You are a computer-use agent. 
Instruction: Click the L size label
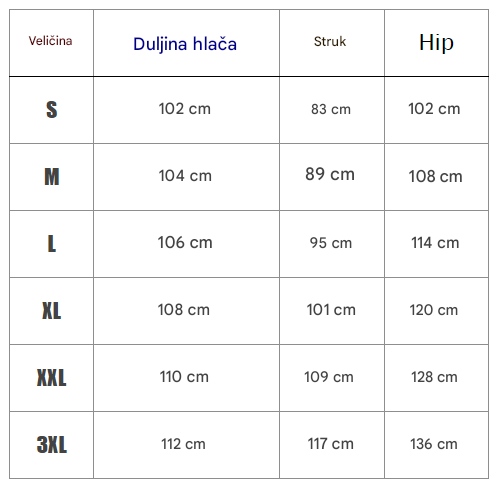click(52, 244)
